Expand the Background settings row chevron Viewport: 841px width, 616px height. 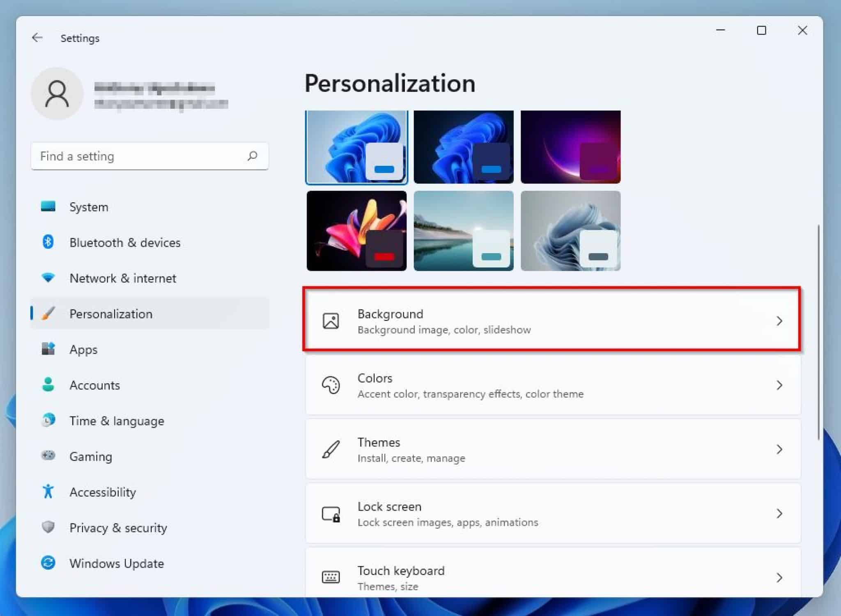pyautogui.click(x=779, y=321)
